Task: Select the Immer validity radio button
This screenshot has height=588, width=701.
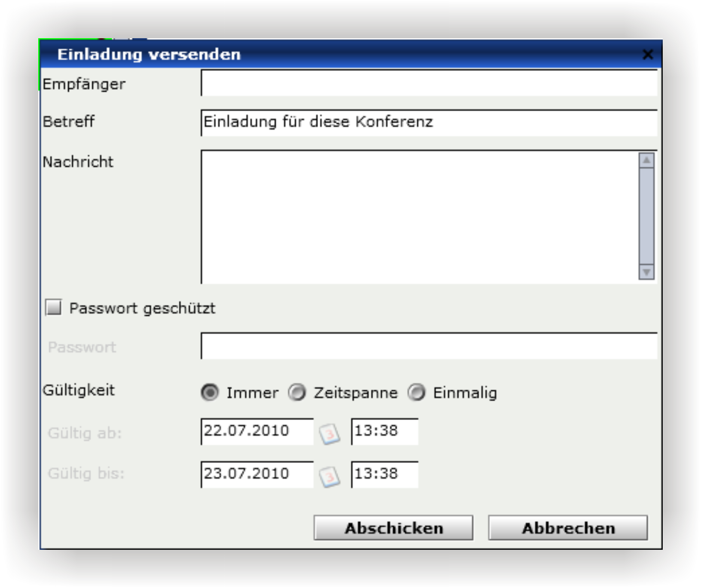Action: pyautogui.click(x=210, y=392)
